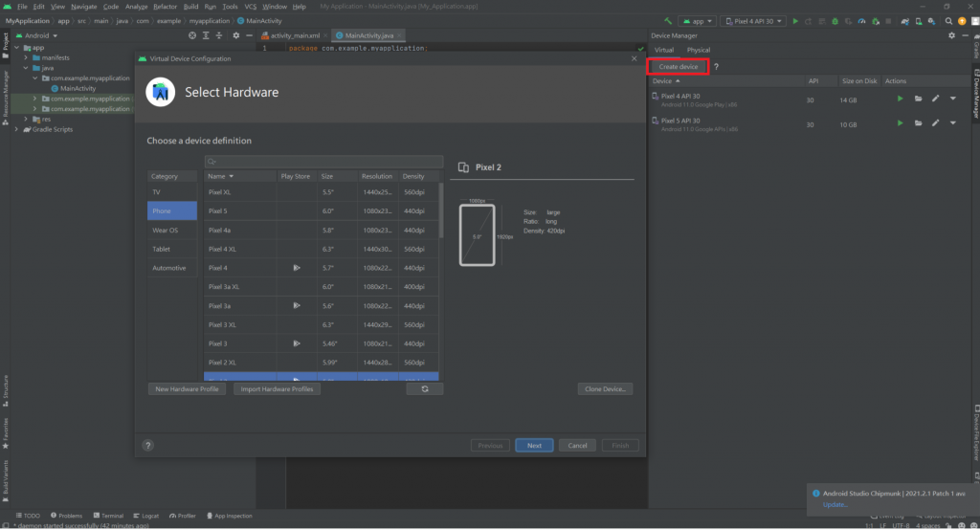This screenshot has height=530, width=980.
Task: Open Pixel 5 API 30 more actions arrow
Action: [x=953, y=123]
